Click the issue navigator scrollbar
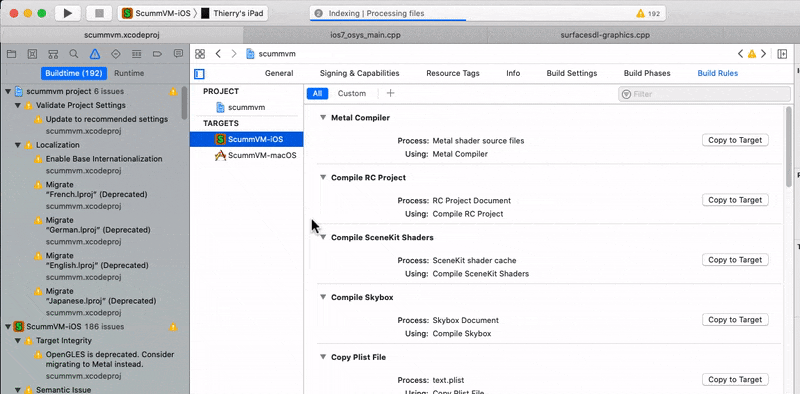800x394 pixels. tap(184, 103)
